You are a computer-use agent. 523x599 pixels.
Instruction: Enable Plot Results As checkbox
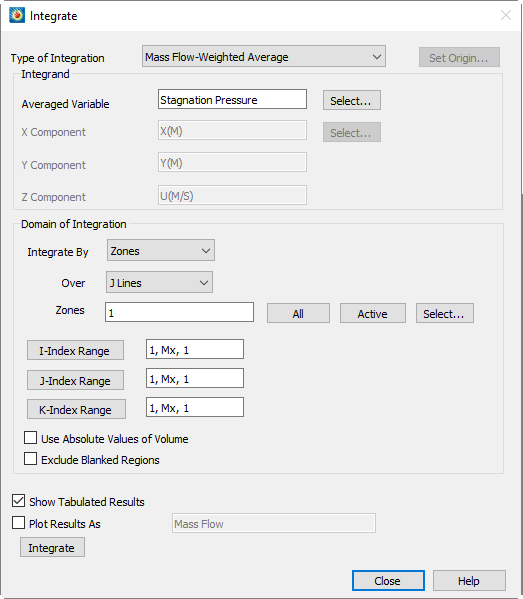tap(18, 523)
